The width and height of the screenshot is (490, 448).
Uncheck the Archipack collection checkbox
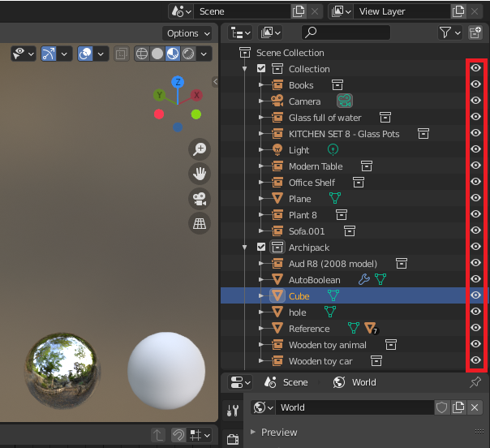point(261,248)
